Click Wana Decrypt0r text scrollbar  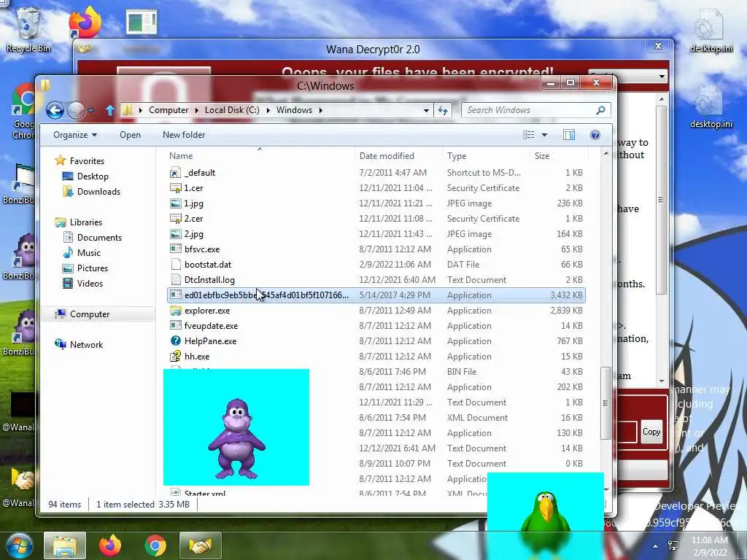click(x=661, y=199)
